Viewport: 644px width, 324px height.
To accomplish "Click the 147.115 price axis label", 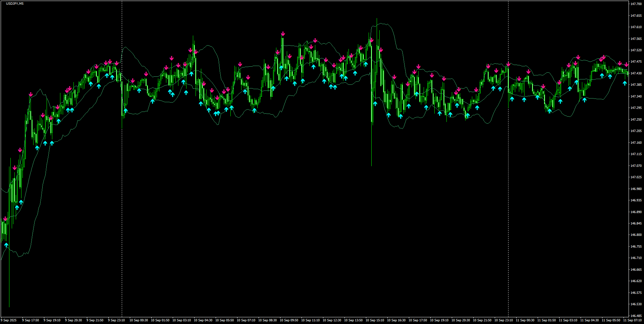I will pyautogui.click(x=636, y=154).
